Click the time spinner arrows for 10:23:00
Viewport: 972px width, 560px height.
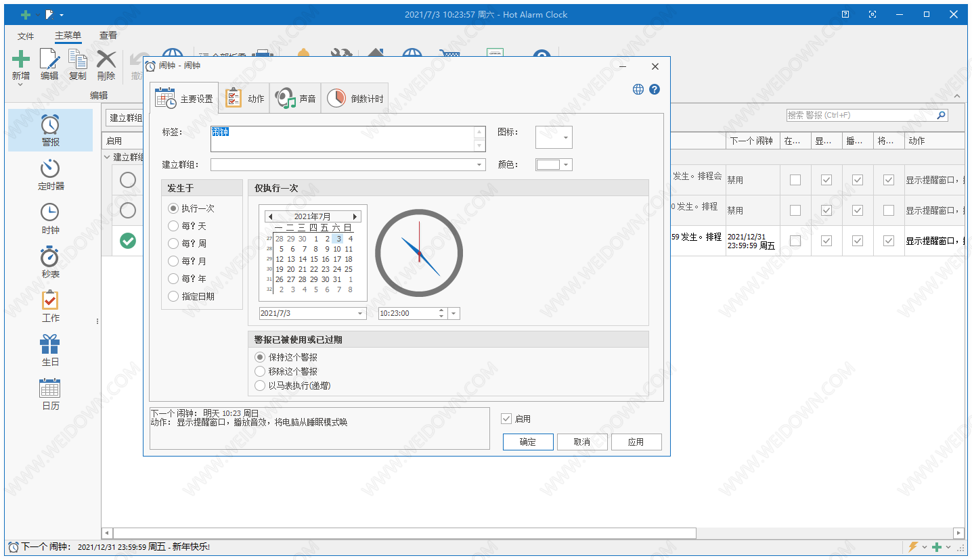(441, 313)
